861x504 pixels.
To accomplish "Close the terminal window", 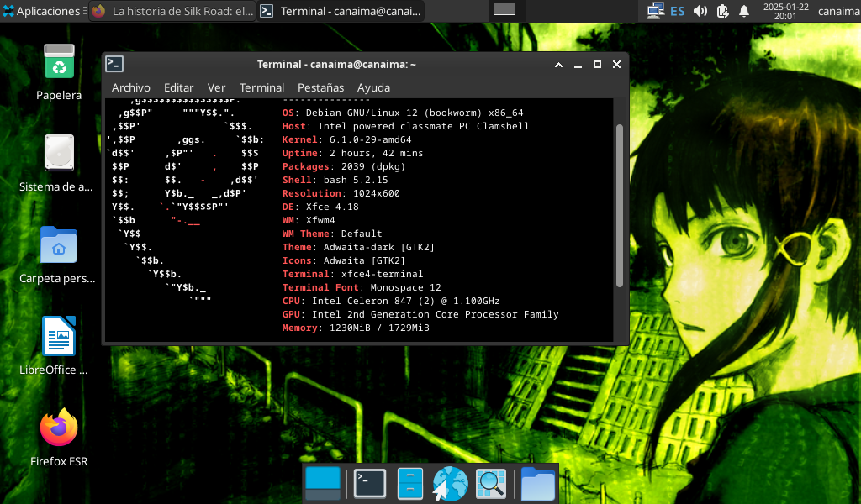I will (616, 65).
